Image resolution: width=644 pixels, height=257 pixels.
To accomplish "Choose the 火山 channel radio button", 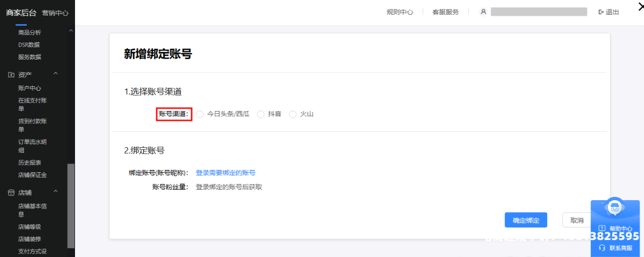I will click(293, 114).
